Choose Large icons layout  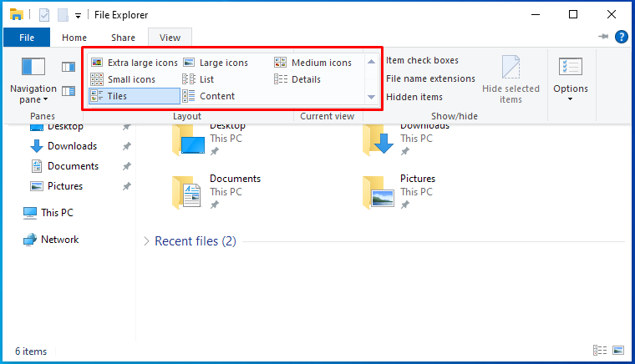tap(216, 63)
